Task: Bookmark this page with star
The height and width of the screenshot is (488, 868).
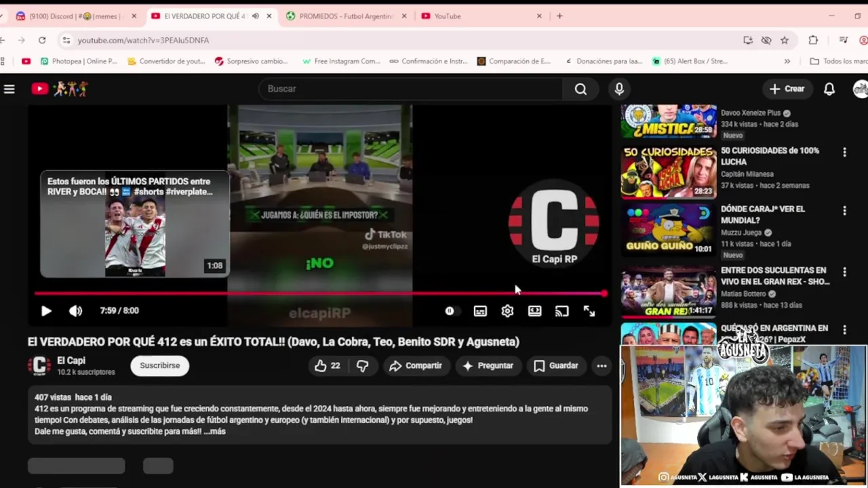Action: [x=785, y=40]
